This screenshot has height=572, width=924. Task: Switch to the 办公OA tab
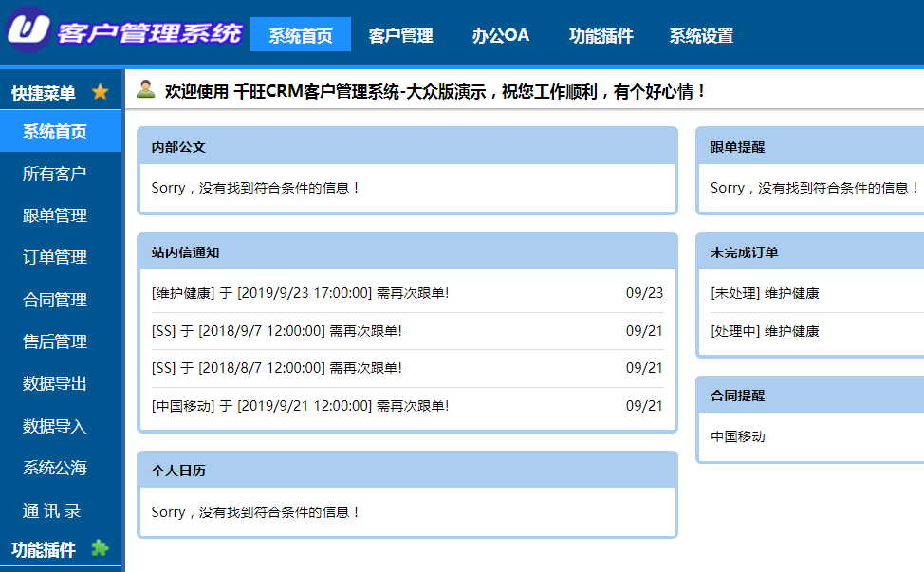(x=501, y=36)
